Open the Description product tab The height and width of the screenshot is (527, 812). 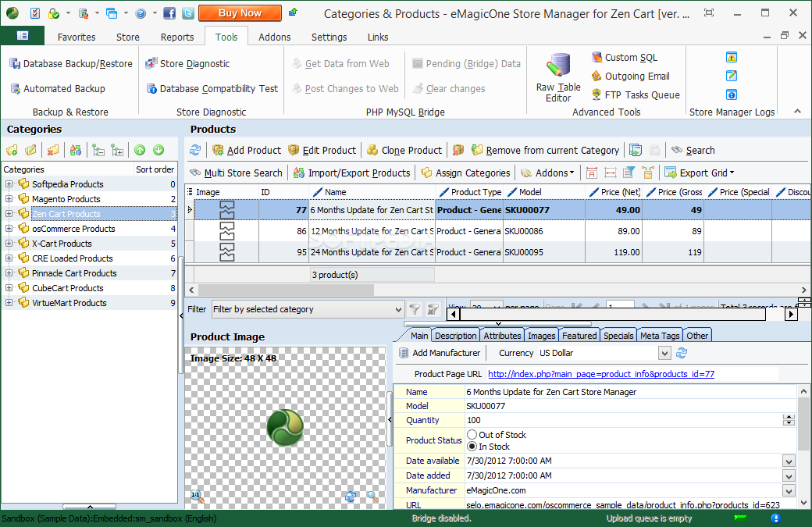tap(456, 336)
